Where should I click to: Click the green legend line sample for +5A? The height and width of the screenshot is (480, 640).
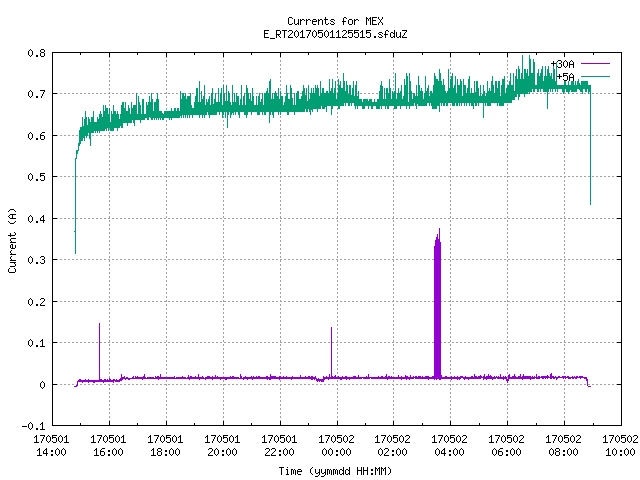(x=595, y=76)
